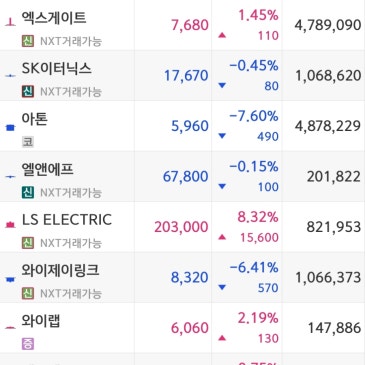Select the 엘앤에프 stock name
Screen dimensions: 365x365
(47, 169)
